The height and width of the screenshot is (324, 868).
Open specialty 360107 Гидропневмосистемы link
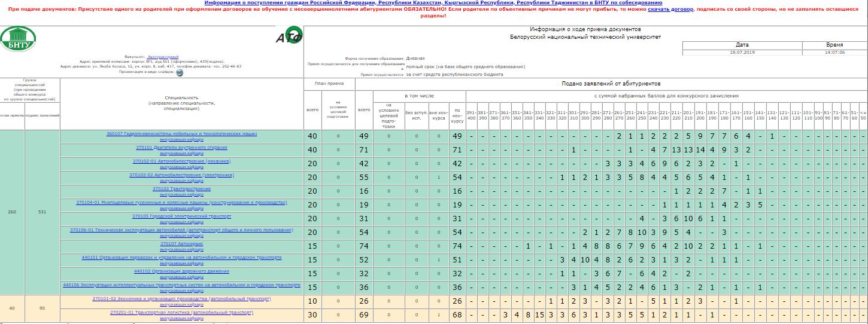click(181, 133)
